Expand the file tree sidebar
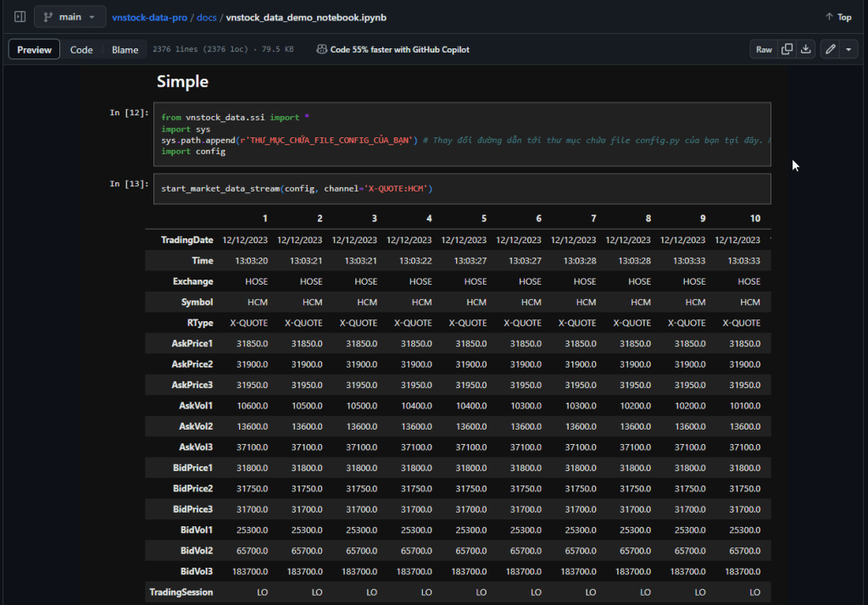Screen dimensions: 868x605 coord(20,17)
